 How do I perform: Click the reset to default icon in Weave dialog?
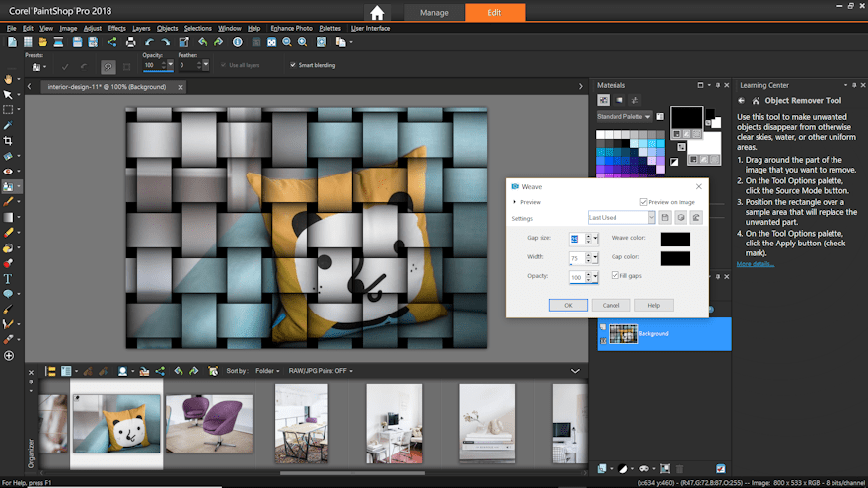[x=696, y=217]
